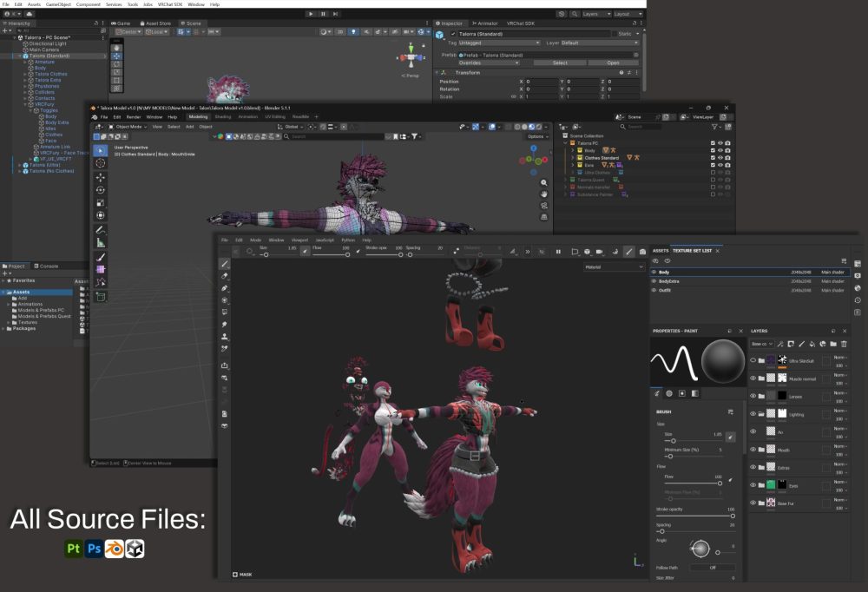Uncheck the Clothes Standard collection checkbox in Blender outliner
The image size is (868, 592).
[x=713, y=158]
